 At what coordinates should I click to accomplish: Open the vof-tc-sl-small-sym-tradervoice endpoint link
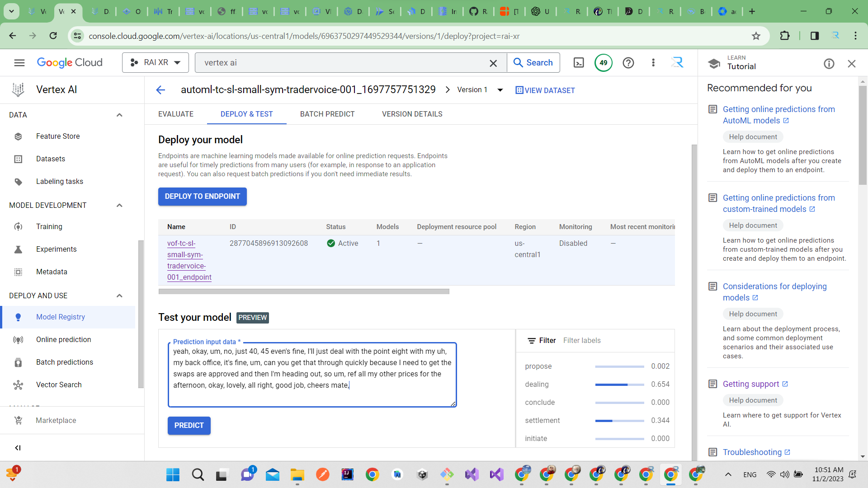pos(189,260)
